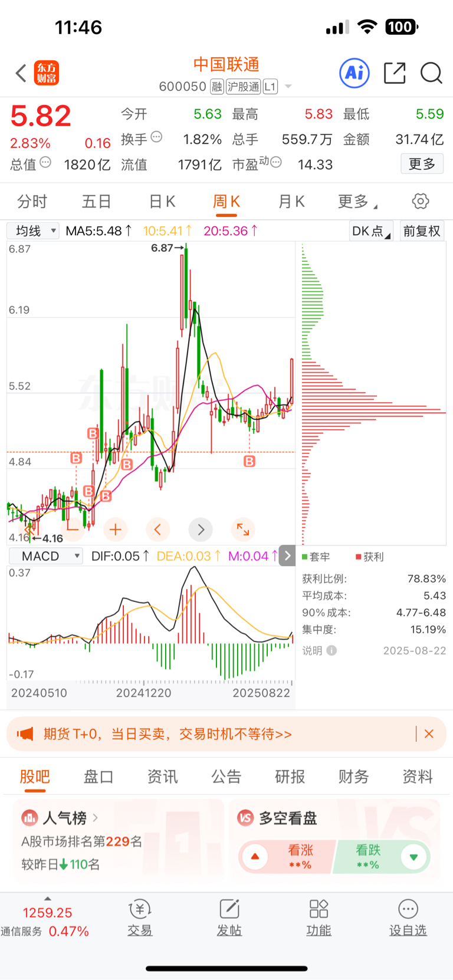Tap the 90%成本 4.77-6.48 value
This screenshot has height=980, width=453.
421,613
